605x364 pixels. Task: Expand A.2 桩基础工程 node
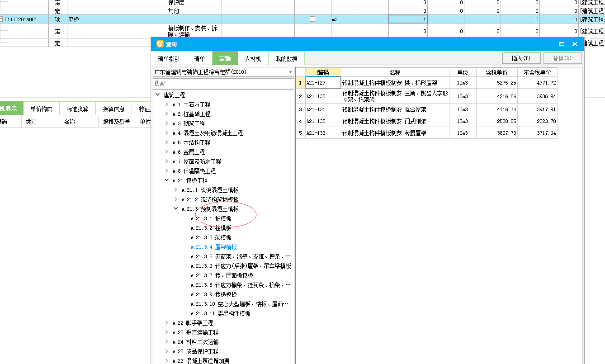pyautogui.click(x=166, y=114)
